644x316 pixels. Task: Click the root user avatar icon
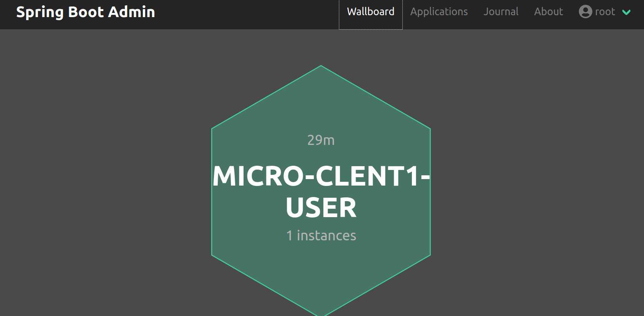pyautogui.click(x=585, y=12)
